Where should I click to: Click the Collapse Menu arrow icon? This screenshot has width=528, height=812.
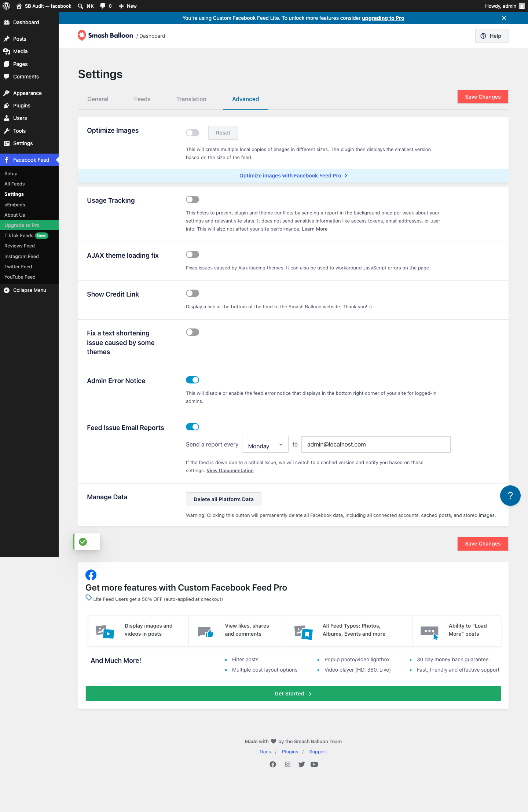7,290
